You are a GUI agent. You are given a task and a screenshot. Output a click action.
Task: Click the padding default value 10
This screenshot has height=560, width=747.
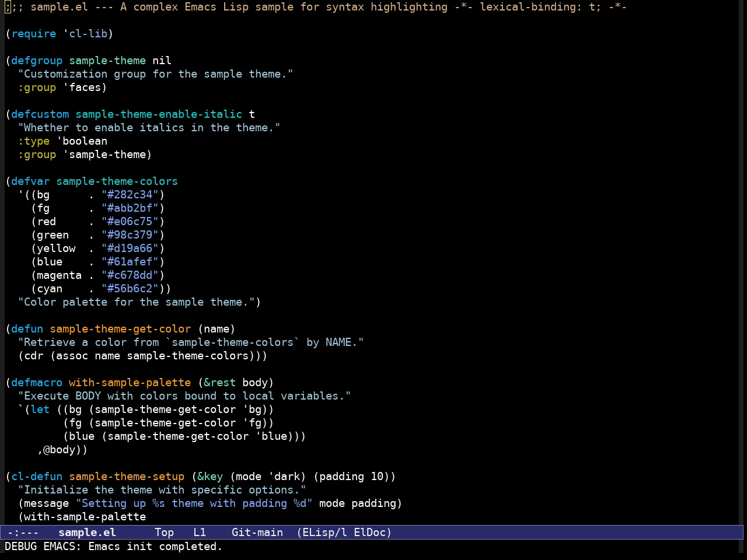(x=377, y=477)
